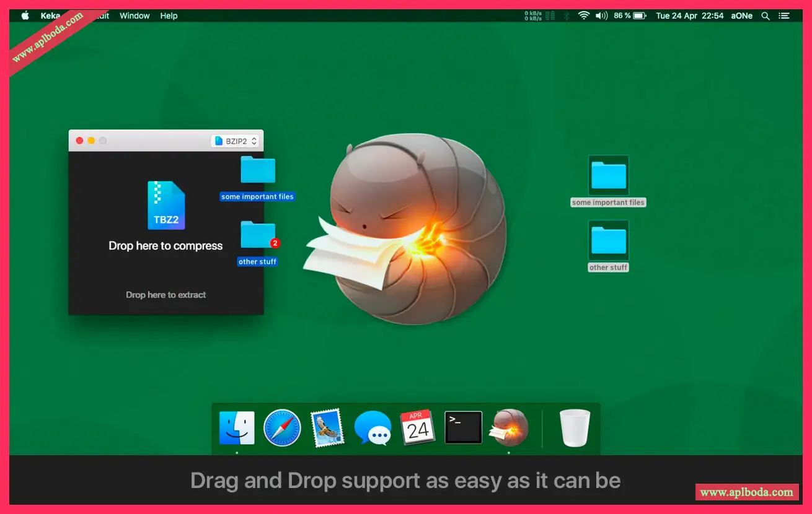This screenshot has height=514, width=812.
Task: Open the Apple menu
Action: click(25, 16)
